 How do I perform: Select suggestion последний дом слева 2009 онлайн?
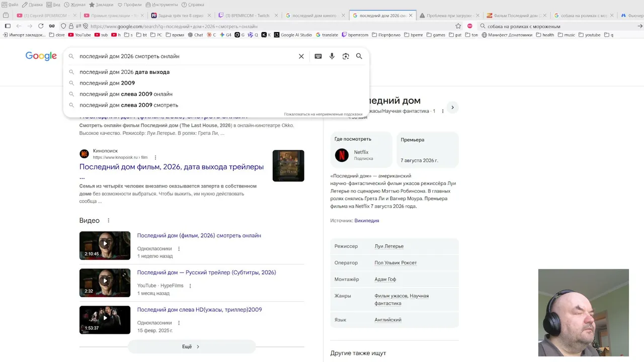[x=126, y=94]
